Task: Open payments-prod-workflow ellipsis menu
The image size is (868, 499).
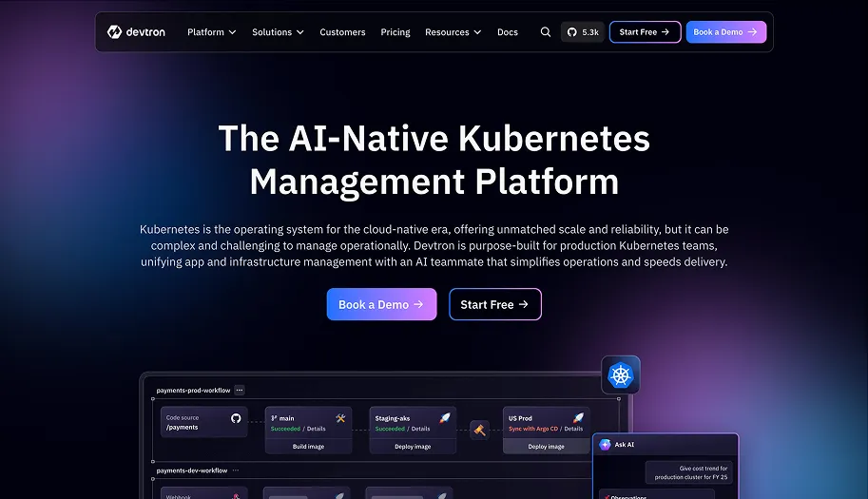Action: coord(240,390)
